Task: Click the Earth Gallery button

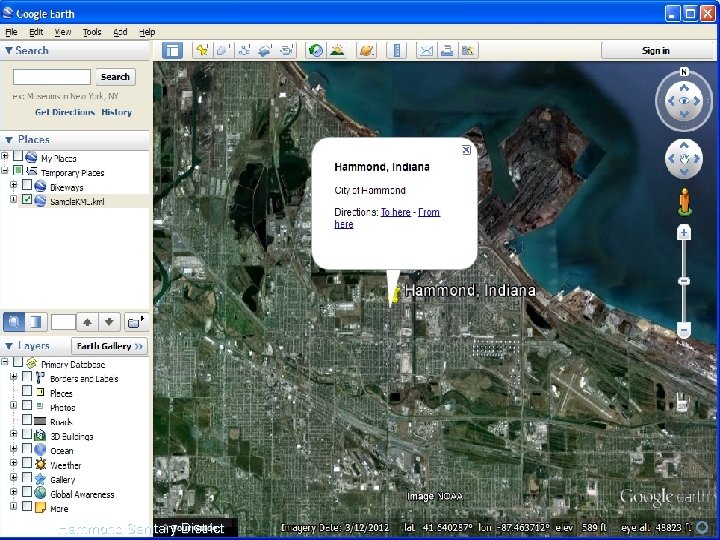Action: [x=109, y=346]
